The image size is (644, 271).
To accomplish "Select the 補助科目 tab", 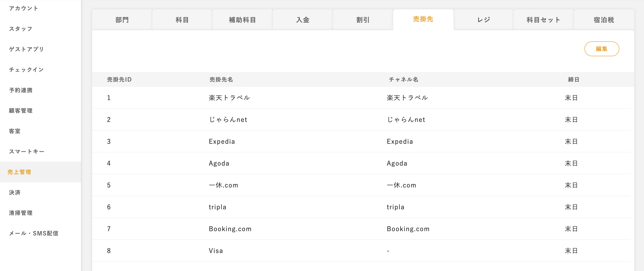I will [242, 20].
